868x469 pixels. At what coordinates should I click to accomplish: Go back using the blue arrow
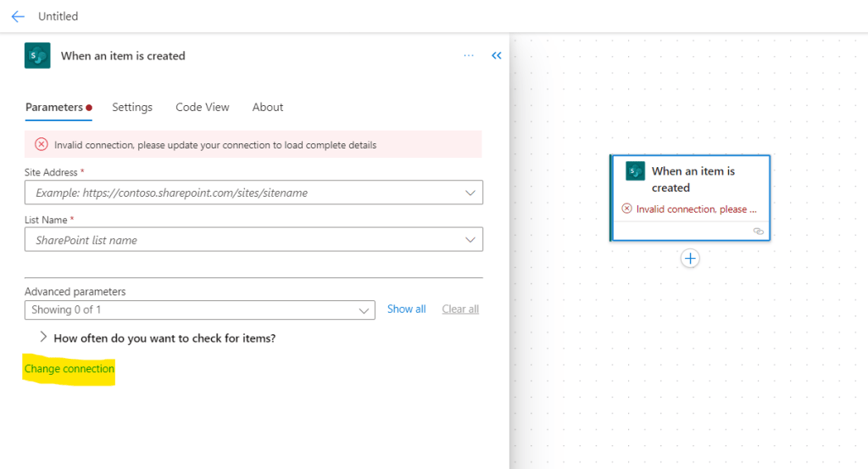[x=18, y=17]
